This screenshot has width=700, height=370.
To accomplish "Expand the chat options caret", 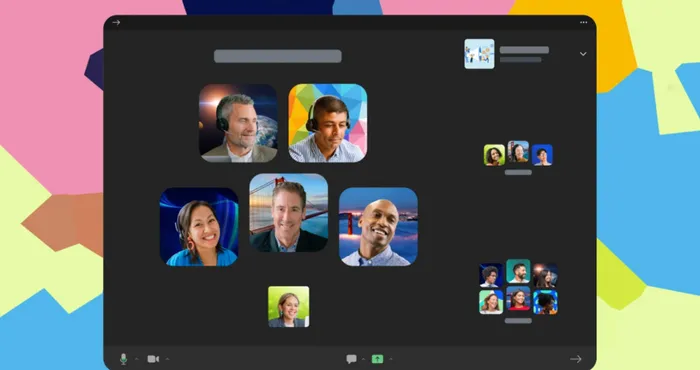I will pos(363,359).
